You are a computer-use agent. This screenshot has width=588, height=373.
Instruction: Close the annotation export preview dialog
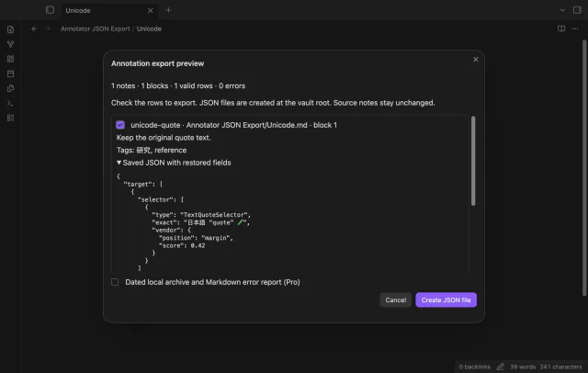(x=476, y=59)
